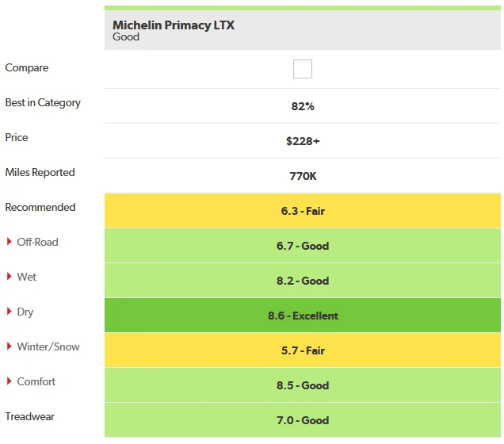The height and width of the screenshot is (444, 504).
Task: Select the 6.7 - Good Off-Road cell
Action: 303,246
